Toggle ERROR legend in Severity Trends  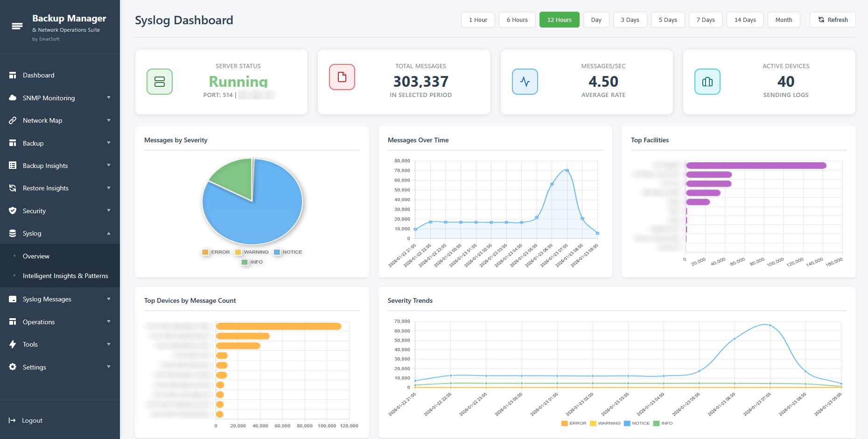tap(574, 423)
